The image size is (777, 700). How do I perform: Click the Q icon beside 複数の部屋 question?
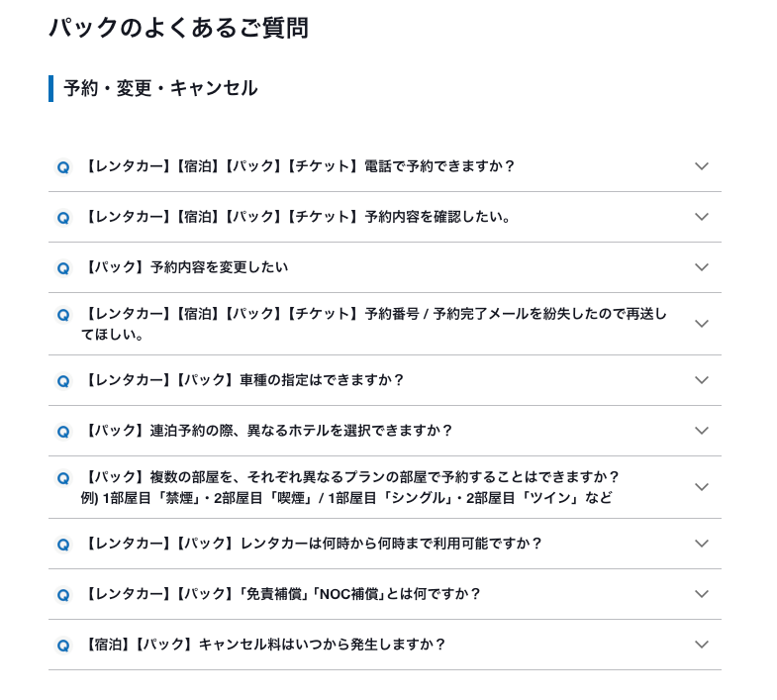[x=63, y=478]
